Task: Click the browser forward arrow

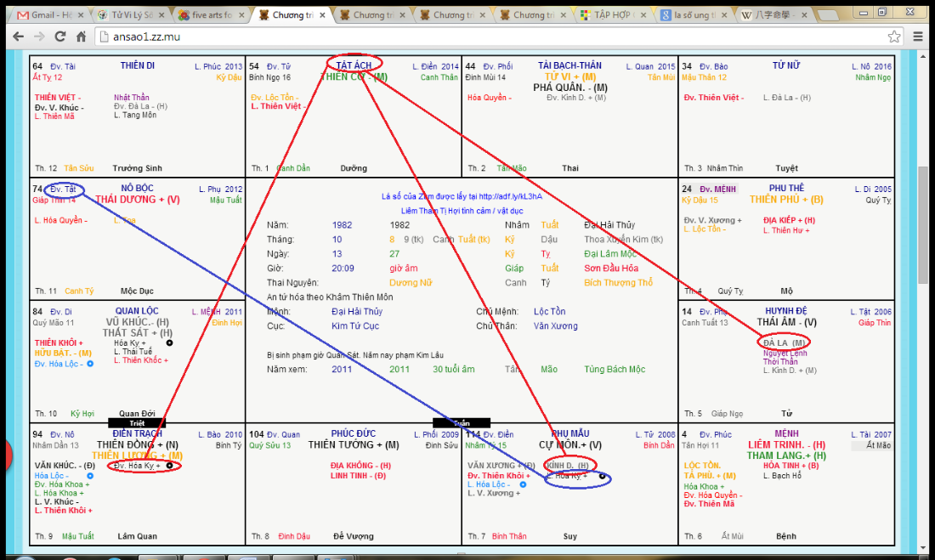Action: tap(39, 37)
